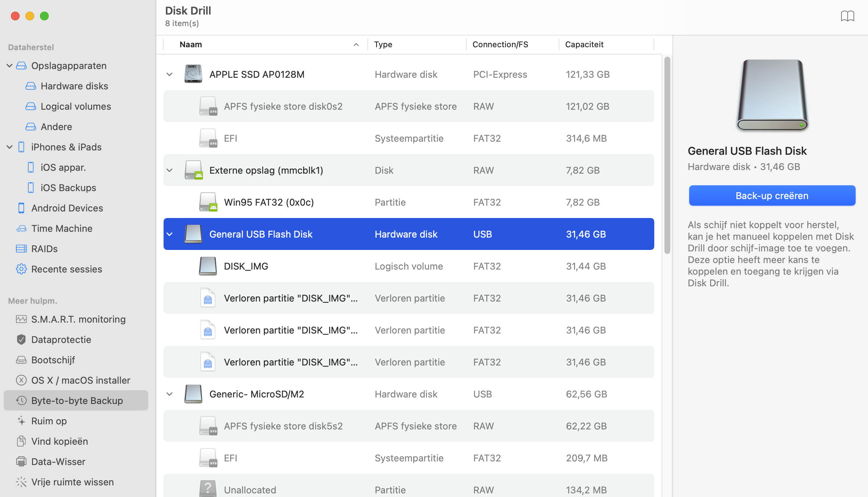Click the 121,02 GB capacity value
This screenshot has height=497, width=868.
587,106
